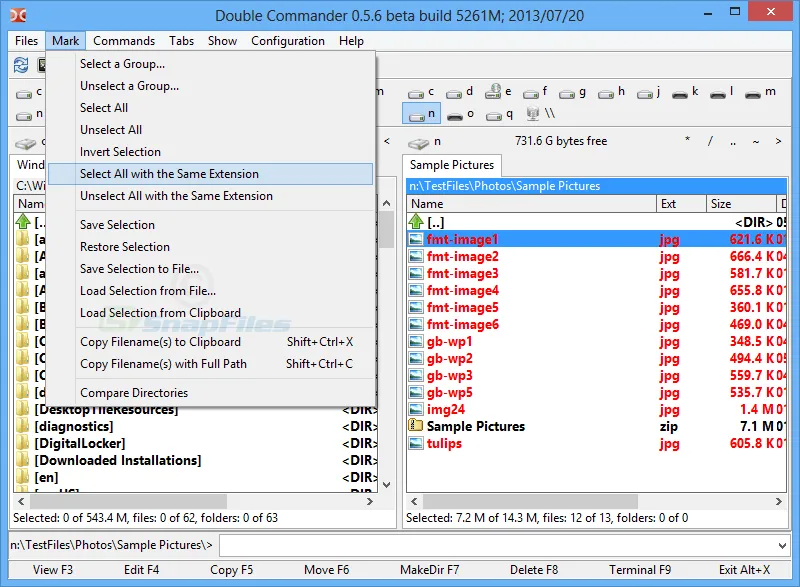Viewport: 800px width, 587px height.
Task: Switch to the Sample Pictures tab
Action: 452,165
